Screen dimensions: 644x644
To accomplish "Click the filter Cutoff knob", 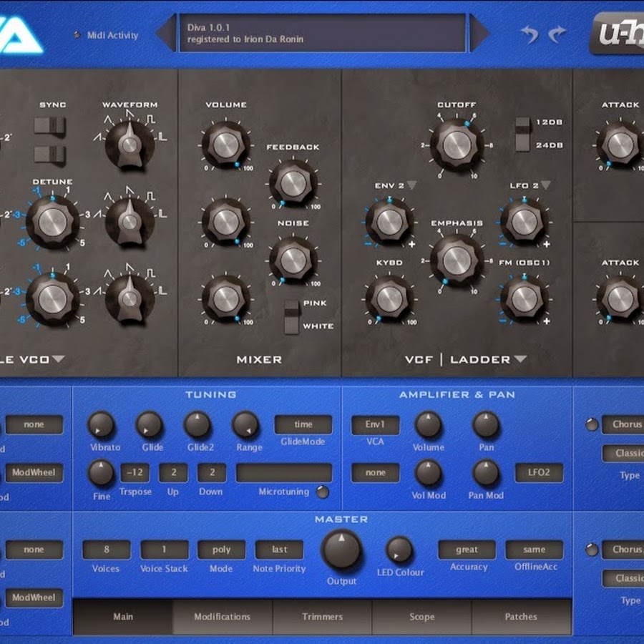I will pyautogui.click(x=457, y=145).
